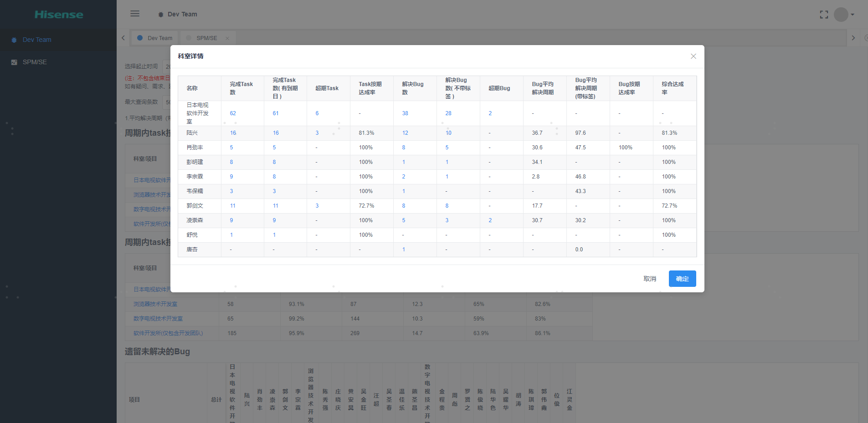Toggle fullscreen mode icon

tap(824, 15)
